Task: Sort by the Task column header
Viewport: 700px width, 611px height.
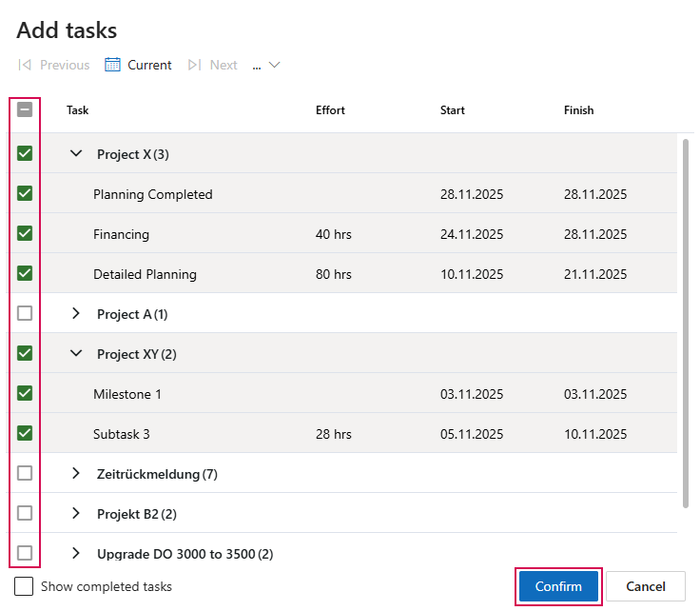Action: pyautogui.click(x=78, y=110)
